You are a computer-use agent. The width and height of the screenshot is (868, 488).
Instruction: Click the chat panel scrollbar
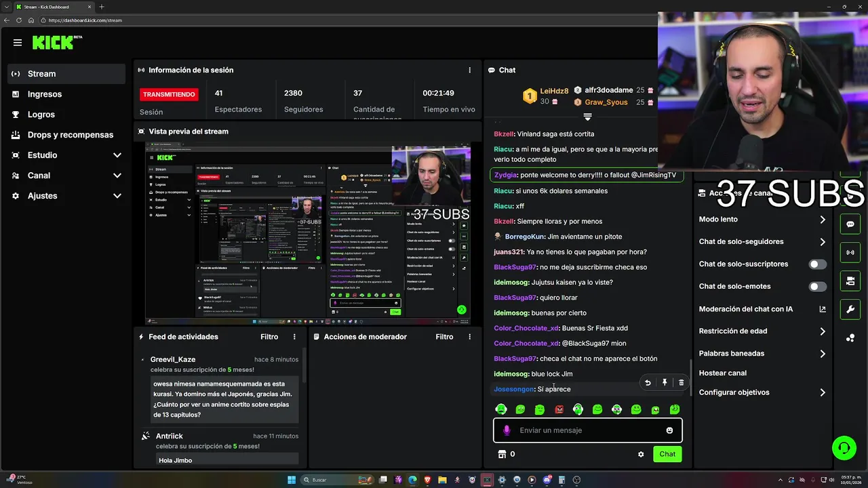(691, 377)
